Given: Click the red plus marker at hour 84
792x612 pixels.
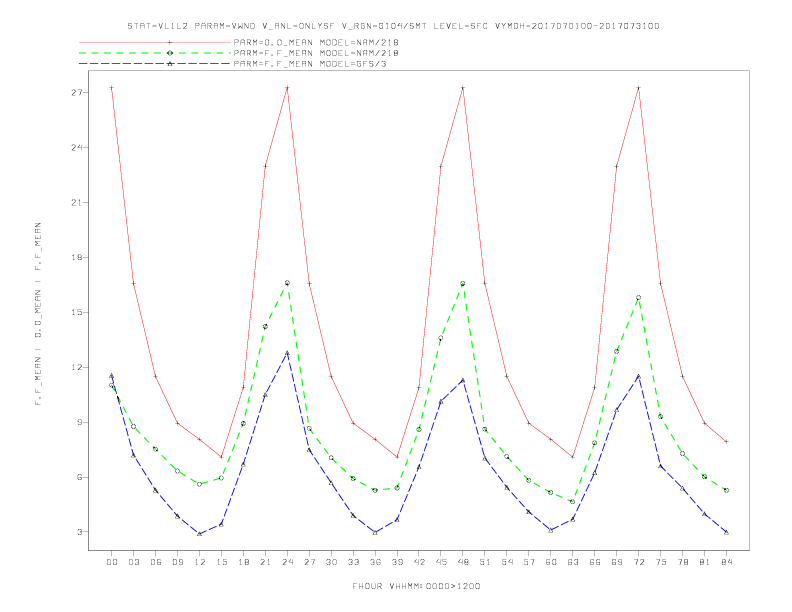Looking at the screenshot, I should pyautogui.click(x=726, y=442).
